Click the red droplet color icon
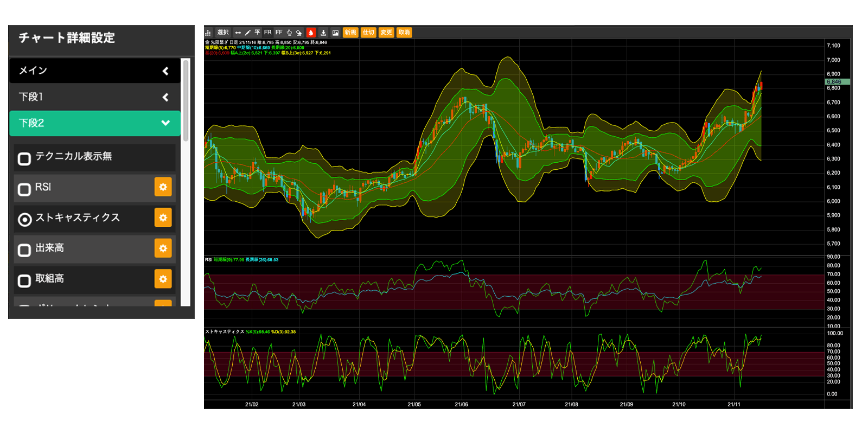The height and width of the screenshot is (434, 868). click(x=311, y=33)
